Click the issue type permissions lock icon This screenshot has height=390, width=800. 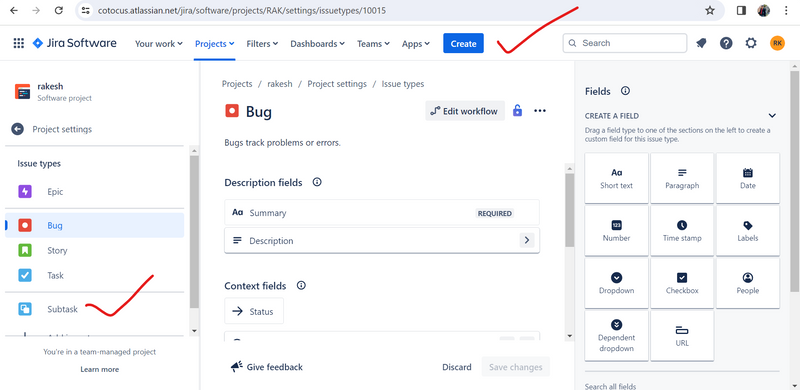pos(517,111)
